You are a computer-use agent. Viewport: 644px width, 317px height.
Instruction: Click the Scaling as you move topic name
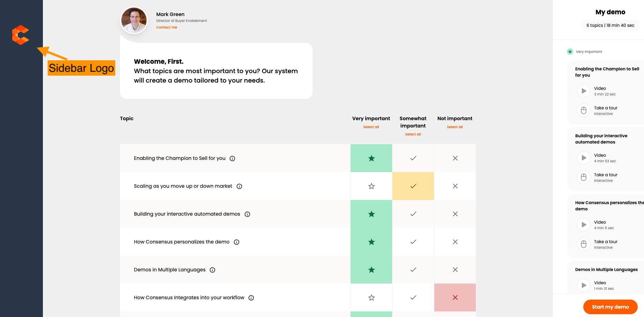point(183,186)
